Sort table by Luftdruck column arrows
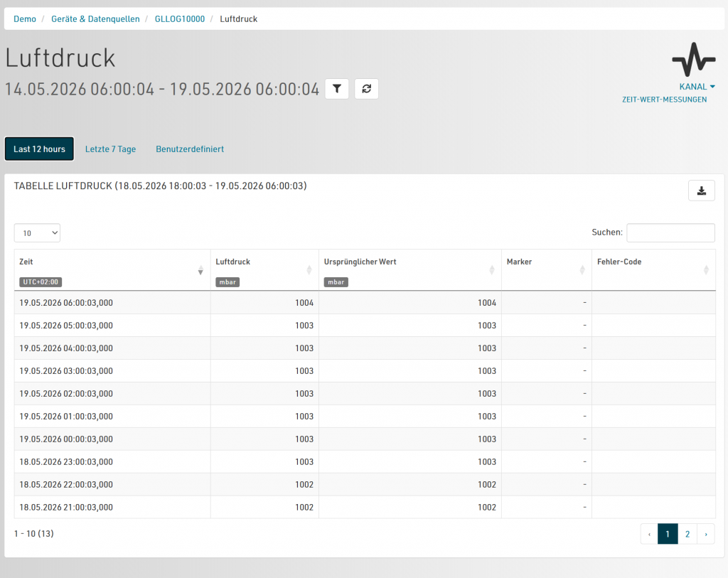 pyautogui.click(x=309, y=270)
